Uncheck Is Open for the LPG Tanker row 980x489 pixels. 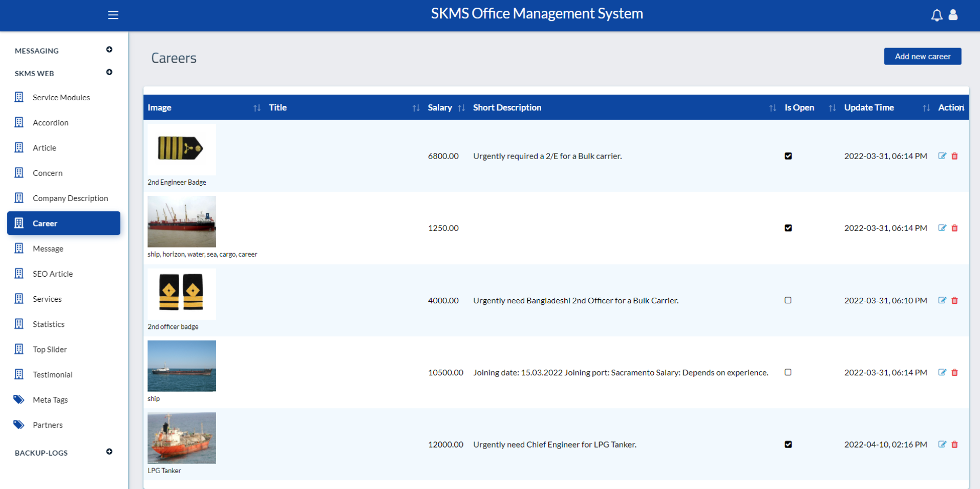pyautogui.click(x=788, y=444)
